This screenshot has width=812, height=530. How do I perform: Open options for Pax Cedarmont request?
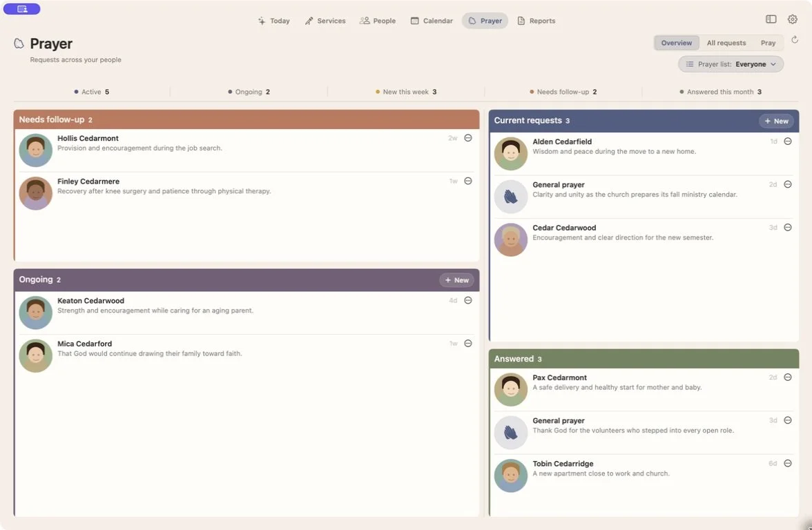point(787,377)
